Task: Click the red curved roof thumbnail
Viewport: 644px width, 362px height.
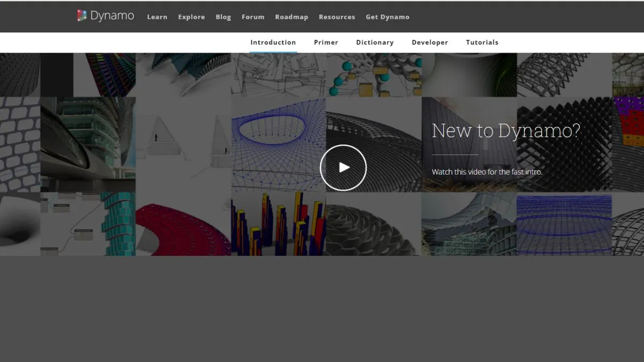Action: [x=184, y=224]
